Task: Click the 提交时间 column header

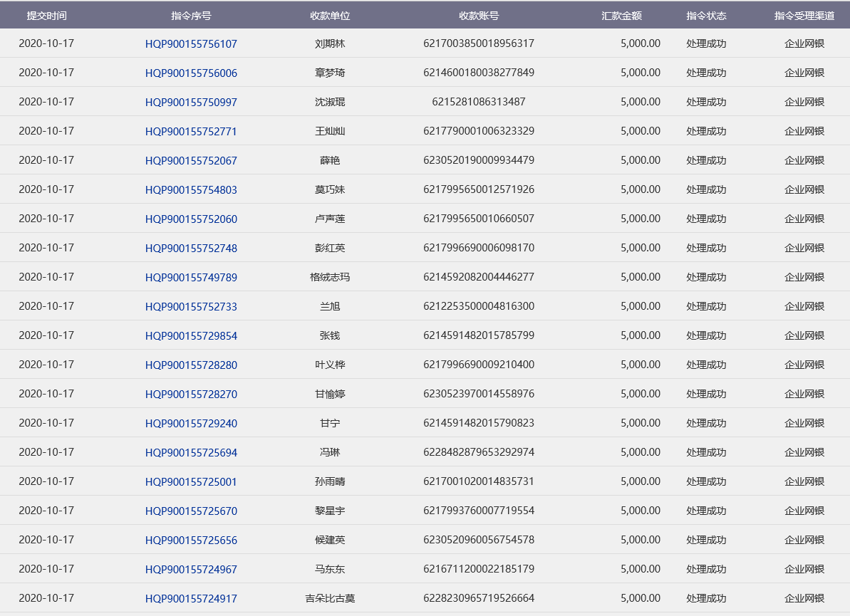Action: (x=46, y=16)
